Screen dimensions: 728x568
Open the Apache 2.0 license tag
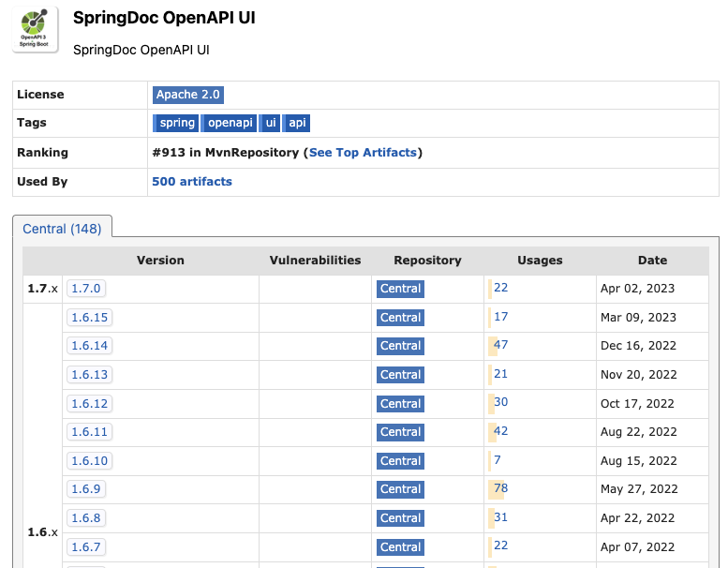pyautogui.click(x=188, y=95)
